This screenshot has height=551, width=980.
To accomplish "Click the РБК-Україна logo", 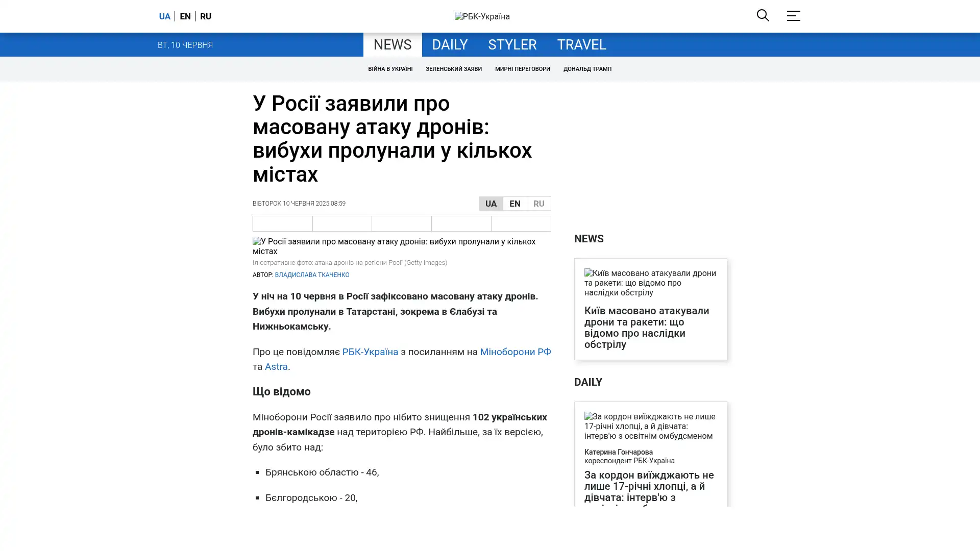I will [482, 16].
